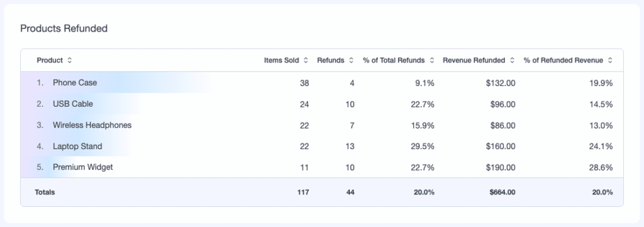Click the % of Total Refunds header

(394, 60)
